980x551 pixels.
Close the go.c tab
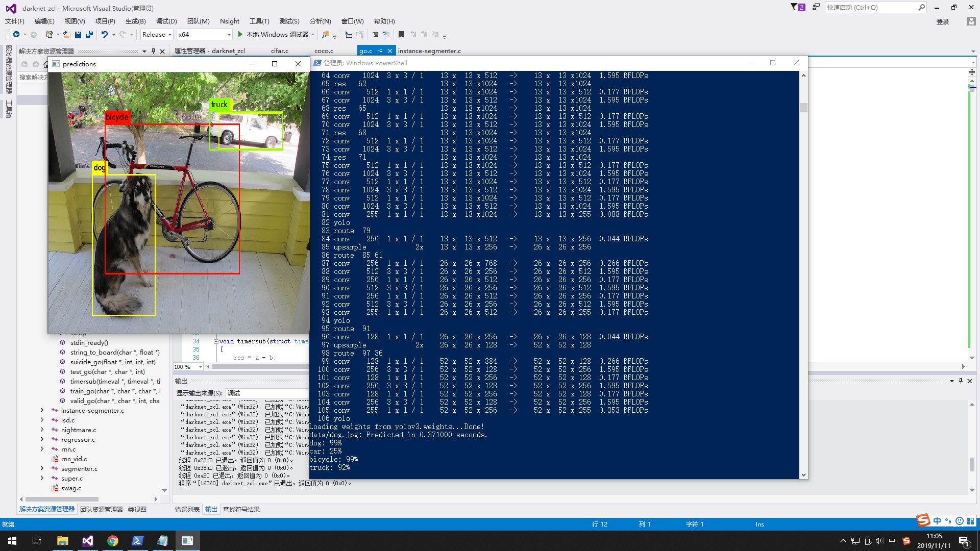pos(390,51)
